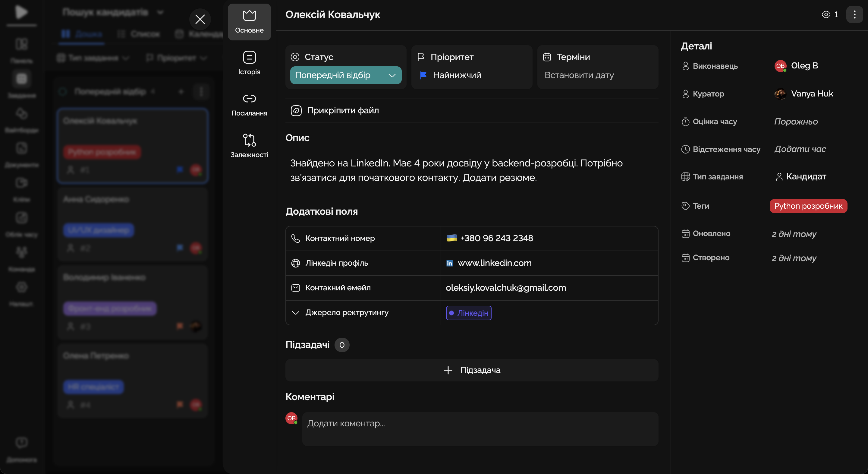Open the www.linkedin.com profile link
868x474 pixels.
tap(494, 263)
